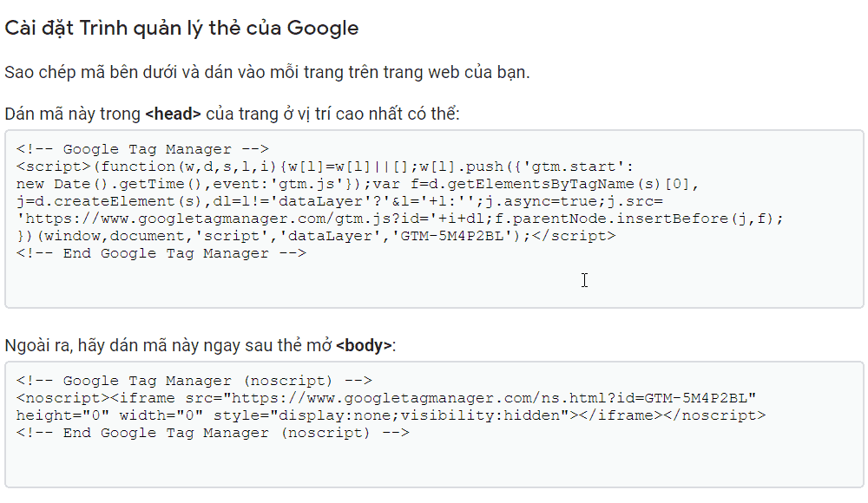Image resolution: width=868 pixels, height=503 pixels.
Task: Click the "<!-- End Google Tag Manager -->" comment
Action: [x=161, y=253]
